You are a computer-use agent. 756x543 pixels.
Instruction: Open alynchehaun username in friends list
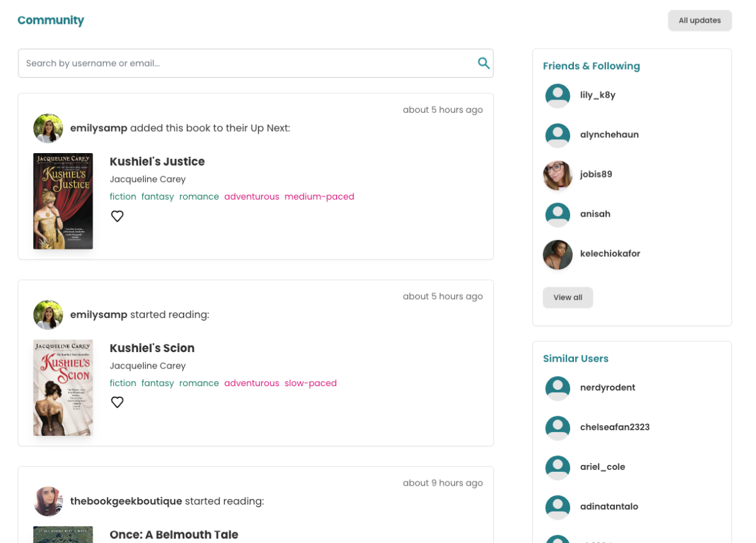(x=609, y=135)
